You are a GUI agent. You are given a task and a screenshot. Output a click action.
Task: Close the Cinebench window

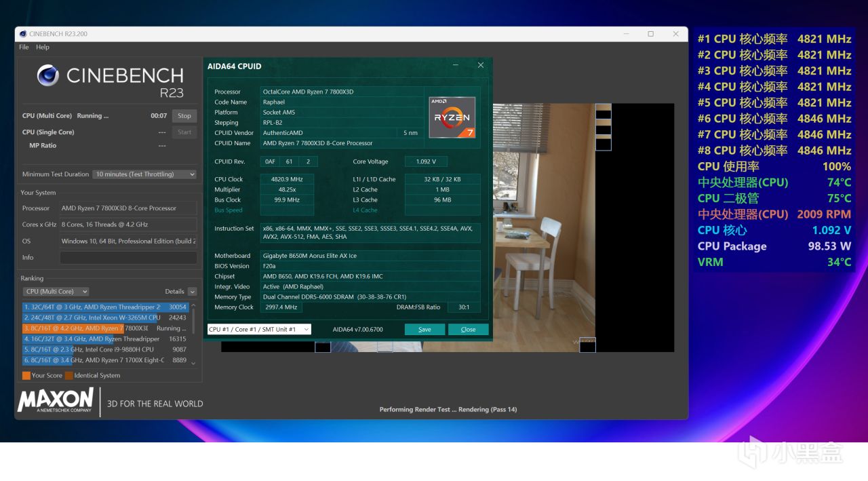tap(675, 34)
